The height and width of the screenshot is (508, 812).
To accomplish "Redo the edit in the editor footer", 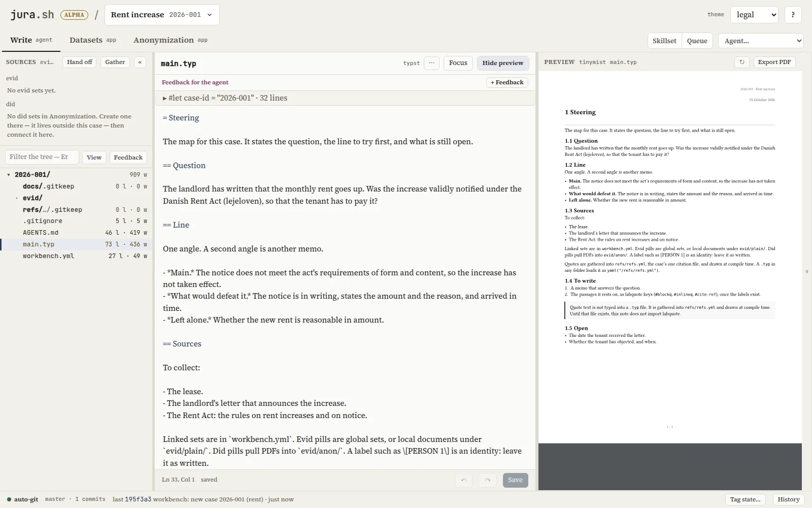I will [x=488, y=480].
